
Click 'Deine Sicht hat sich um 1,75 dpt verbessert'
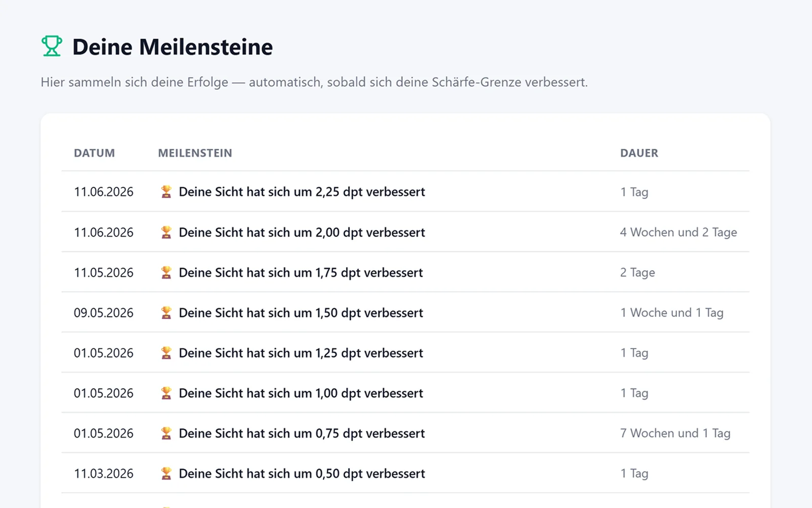pos(301,273)
